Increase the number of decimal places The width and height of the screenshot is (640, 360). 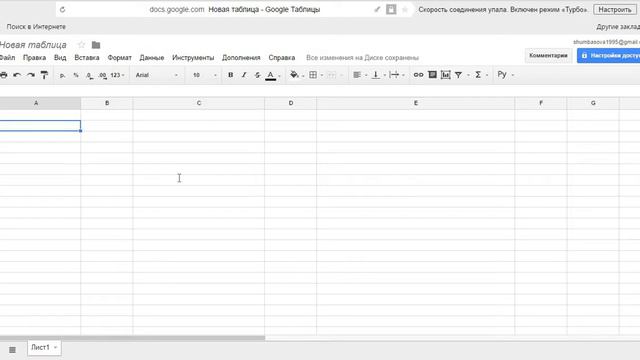point(103,75)
